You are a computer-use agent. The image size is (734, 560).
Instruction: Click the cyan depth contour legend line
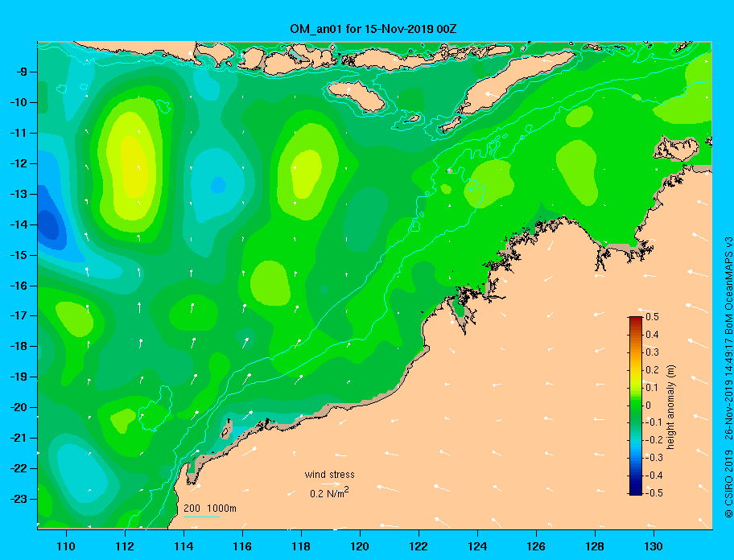[x=201, y=517]
